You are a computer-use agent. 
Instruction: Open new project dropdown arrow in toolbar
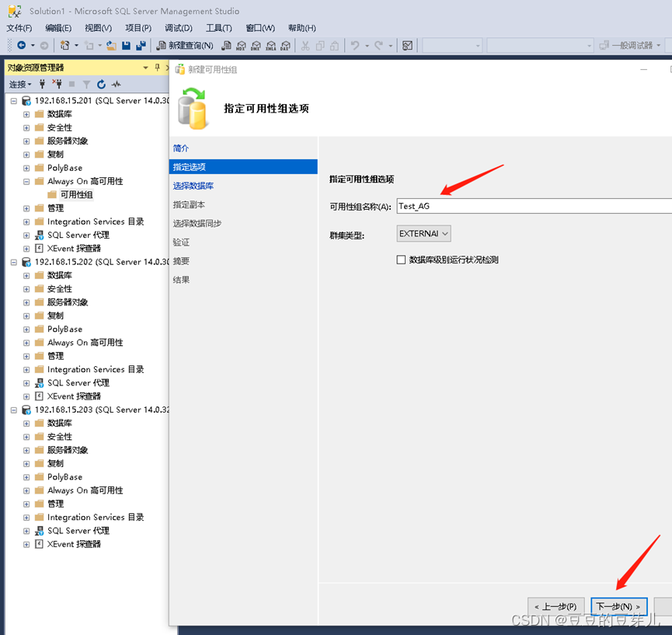point(76,45)
